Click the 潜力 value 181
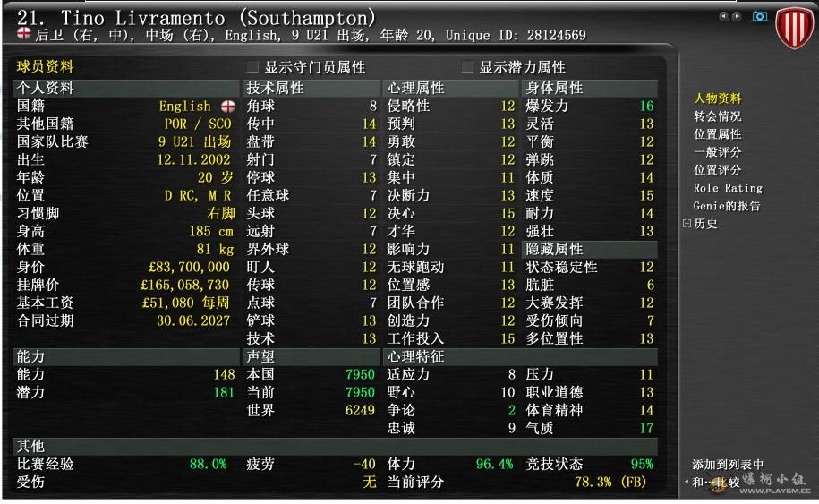The image size is (819, 504). coord(224,392)
